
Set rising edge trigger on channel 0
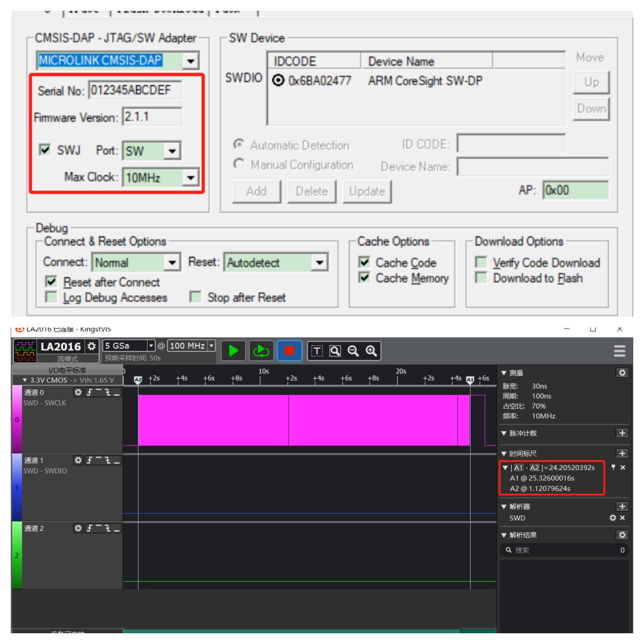click(x=90, y=392)
